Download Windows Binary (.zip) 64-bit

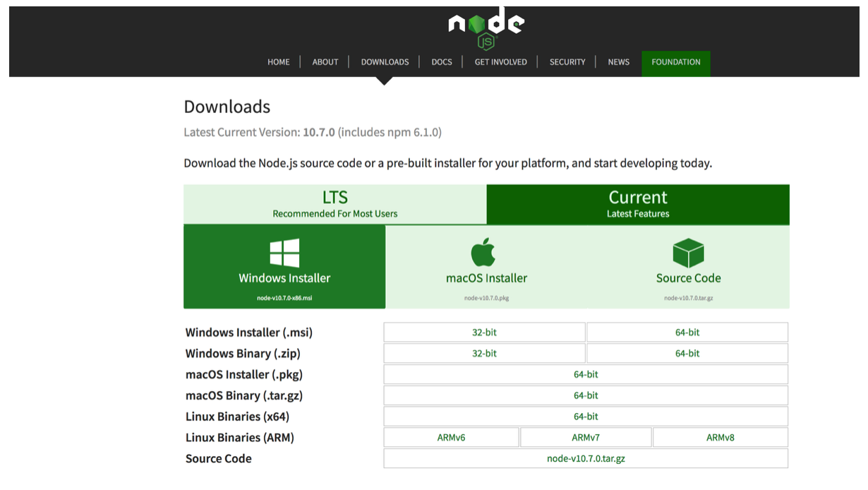pos(687,354)
